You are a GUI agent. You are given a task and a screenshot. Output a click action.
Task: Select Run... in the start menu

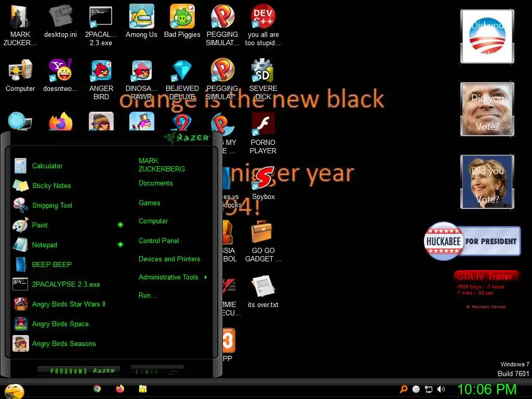148,295
